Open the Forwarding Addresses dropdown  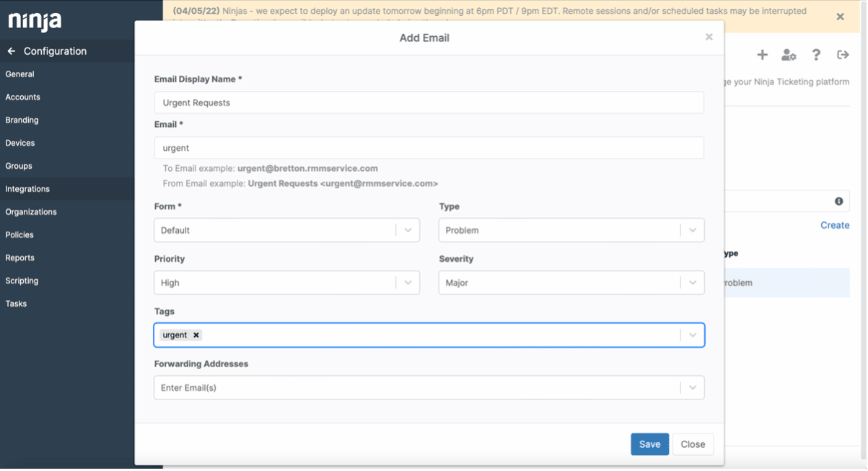(692, 387)
